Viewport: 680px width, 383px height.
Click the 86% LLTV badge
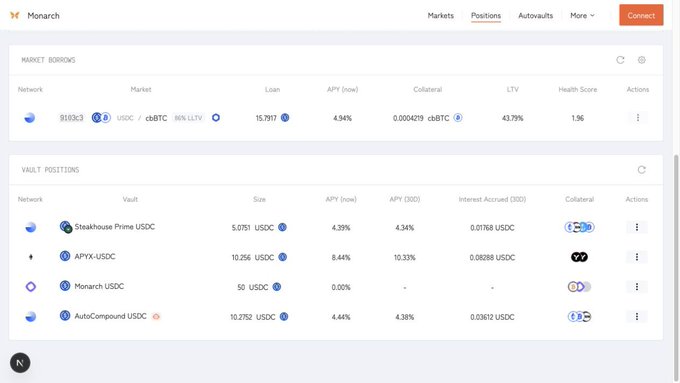(188, 118)
